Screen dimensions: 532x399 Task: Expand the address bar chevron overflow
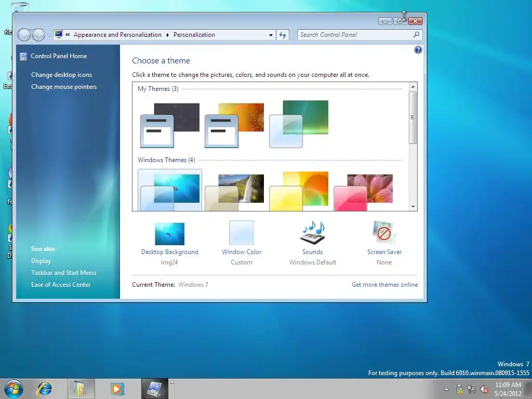click(68, 34)
